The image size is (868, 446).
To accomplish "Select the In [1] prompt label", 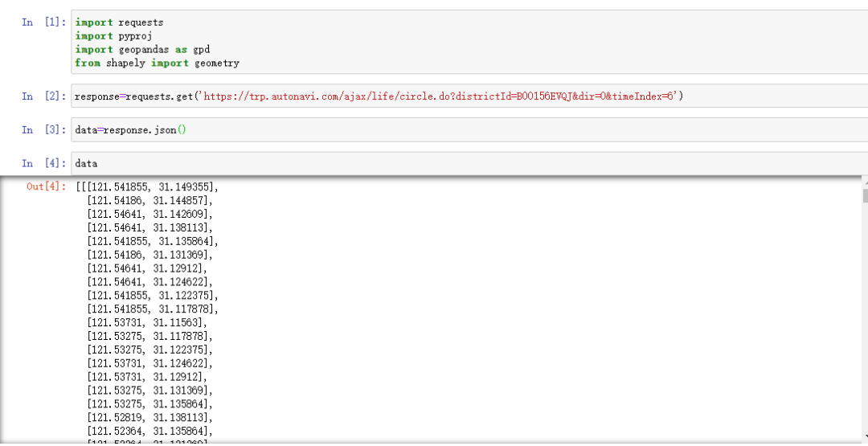I will coord(44,23).
